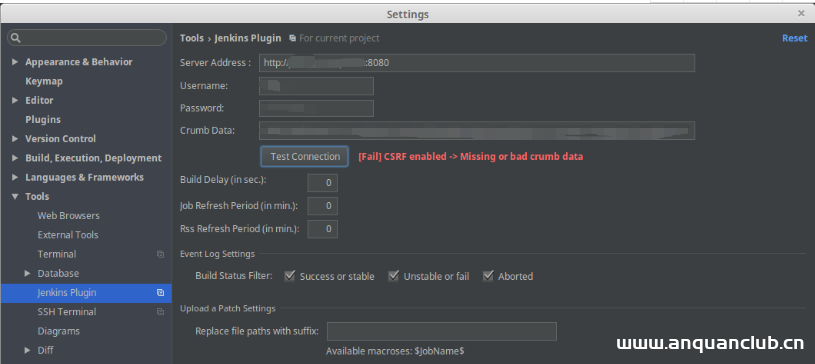
Task: Click into the settings search field
Action: (87, 38)
